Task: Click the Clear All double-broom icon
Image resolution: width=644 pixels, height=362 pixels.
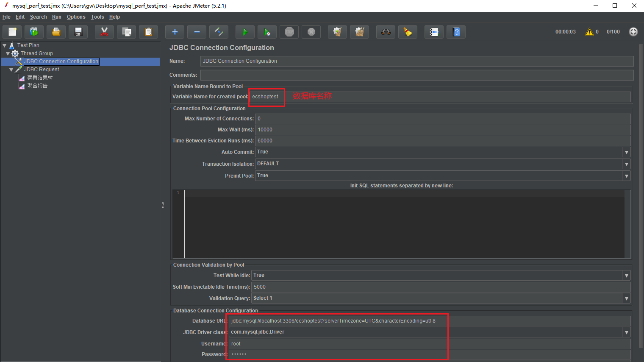Action: (x=360, y=32)
